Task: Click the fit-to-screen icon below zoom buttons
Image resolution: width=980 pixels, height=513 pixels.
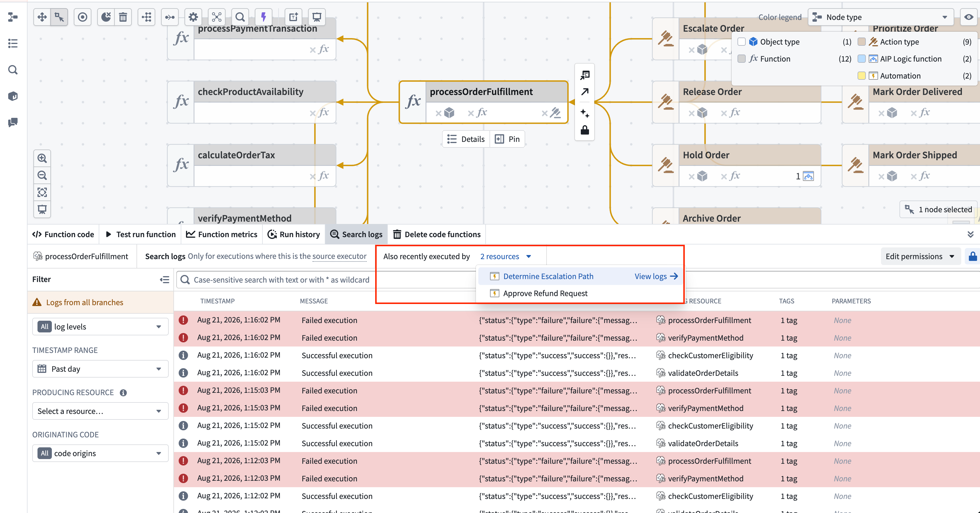Action: [x=42, y=192]
